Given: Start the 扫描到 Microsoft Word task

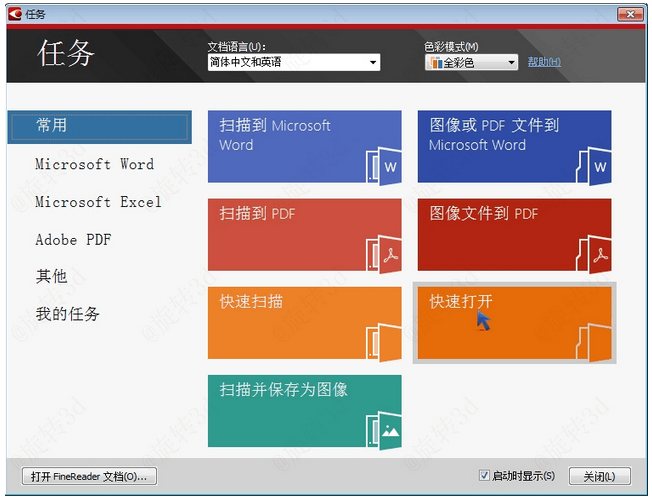Looking at the screenshot, I should [x=305, y=146].
